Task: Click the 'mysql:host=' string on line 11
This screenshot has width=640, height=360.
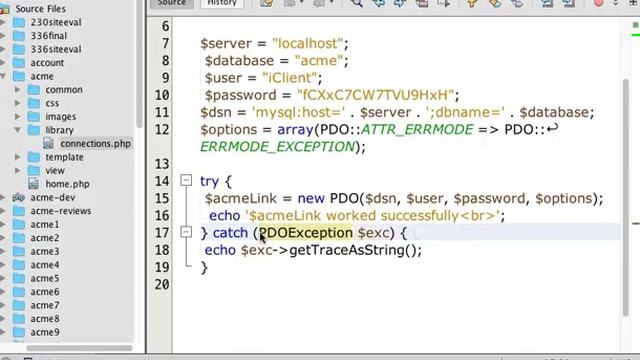Action: pos(298,112)
